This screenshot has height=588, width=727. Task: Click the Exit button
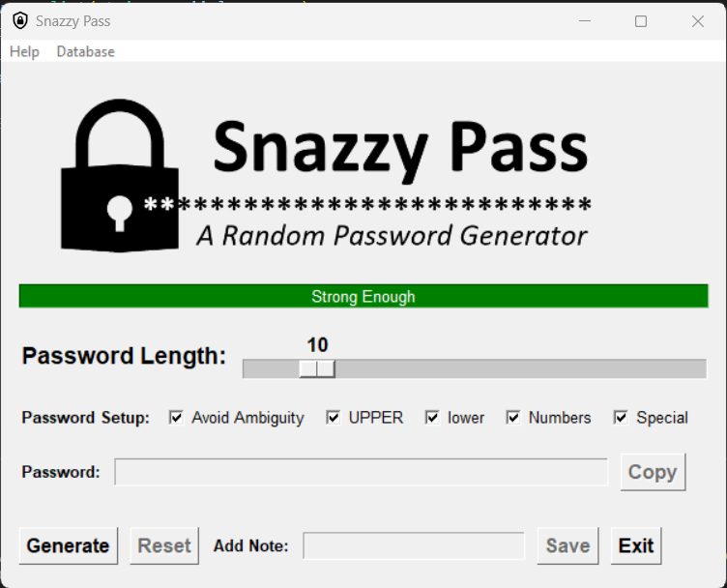tap(636, 545)
